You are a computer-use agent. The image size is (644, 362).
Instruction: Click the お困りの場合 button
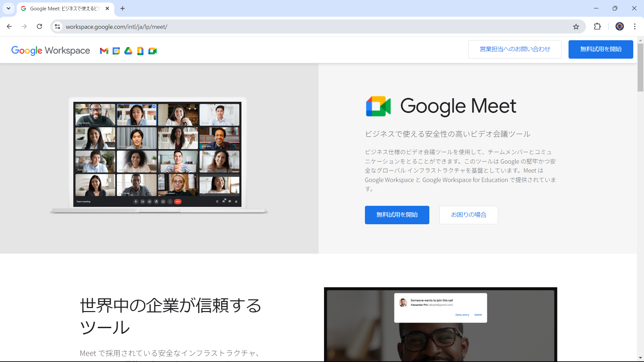[x=469, y=215]
